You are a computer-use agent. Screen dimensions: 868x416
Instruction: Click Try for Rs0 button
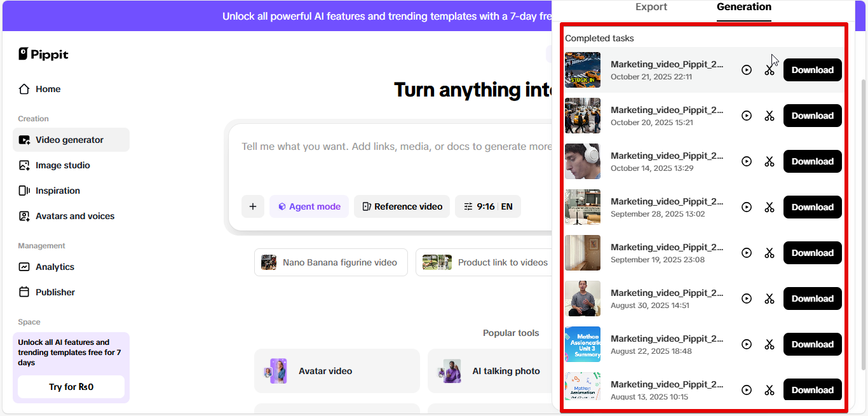71,387
